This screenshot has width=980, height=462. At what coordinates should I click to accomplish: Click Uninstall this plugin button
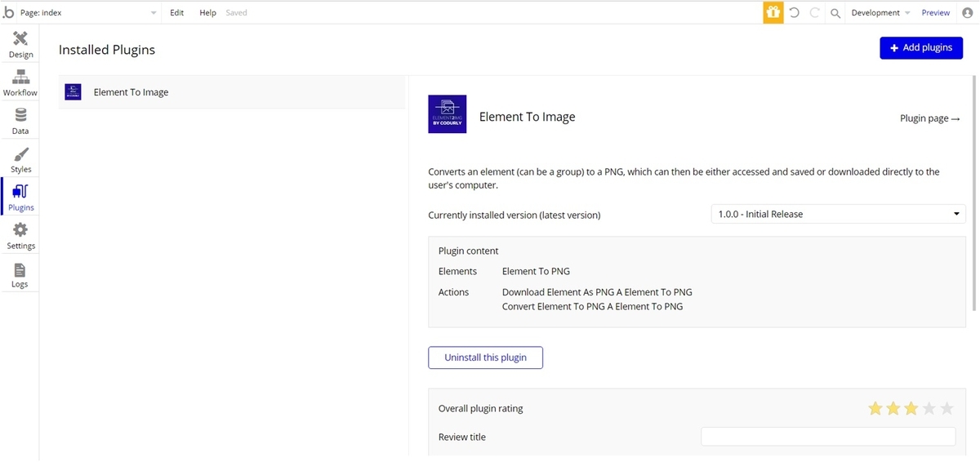click(x=485, y=358)
